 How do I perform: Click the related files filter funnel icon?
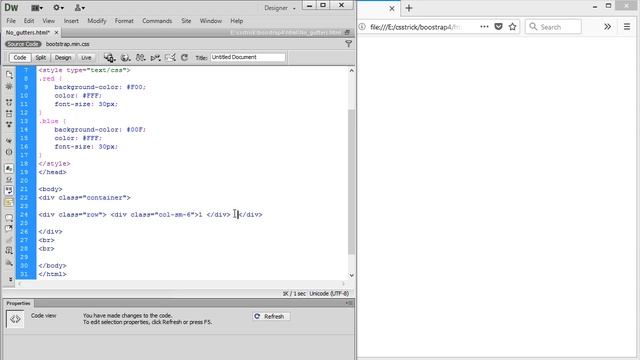coord(349,44)
